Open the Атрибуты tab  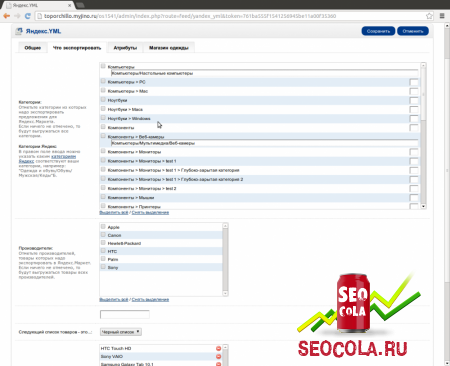pyautogui.click(x=125, y=48)
